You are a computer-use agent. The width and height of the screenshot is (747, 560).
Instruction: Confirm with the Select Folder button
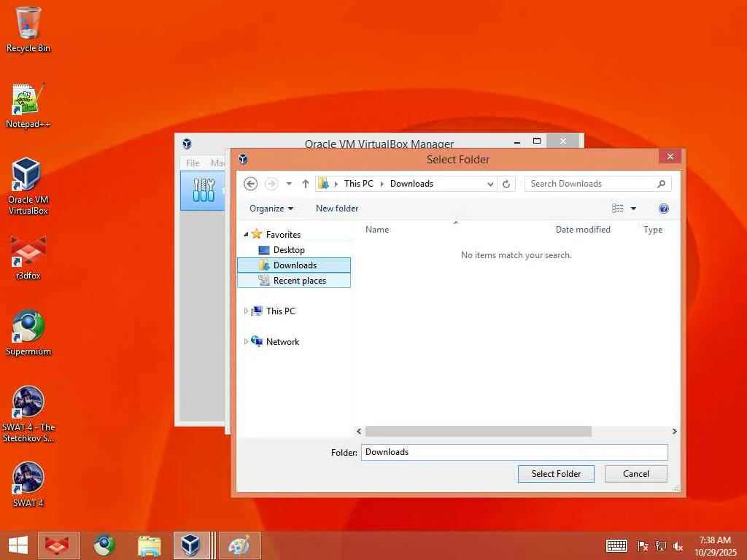(556, 474)
